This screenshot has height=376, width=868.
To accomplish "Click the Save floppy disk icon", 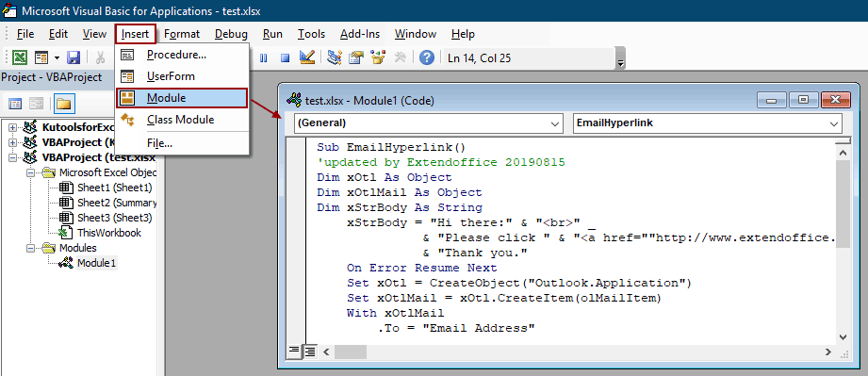I will pyautogui.click(x=74, y=57).
